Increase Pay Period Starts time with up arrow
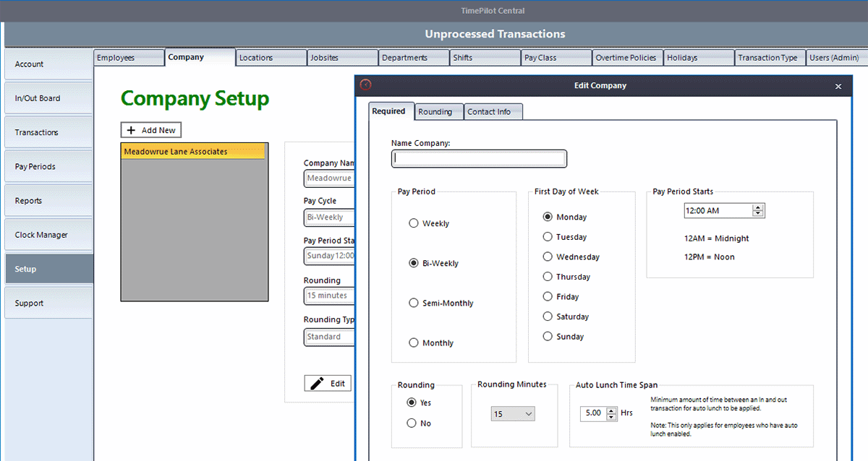This screenshot has width=868, height=461. click(x=758, y=207)
